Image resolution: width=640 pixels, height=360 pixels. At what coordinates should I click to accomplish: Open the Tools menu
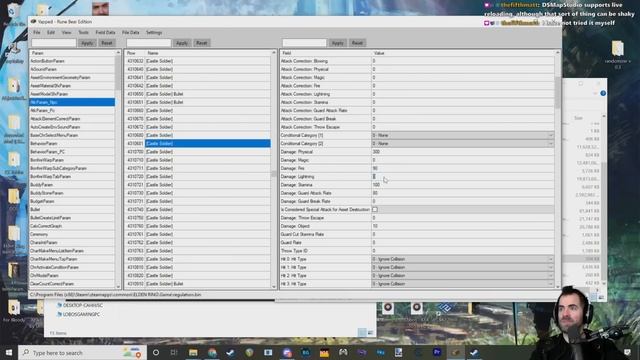(83, 32)
